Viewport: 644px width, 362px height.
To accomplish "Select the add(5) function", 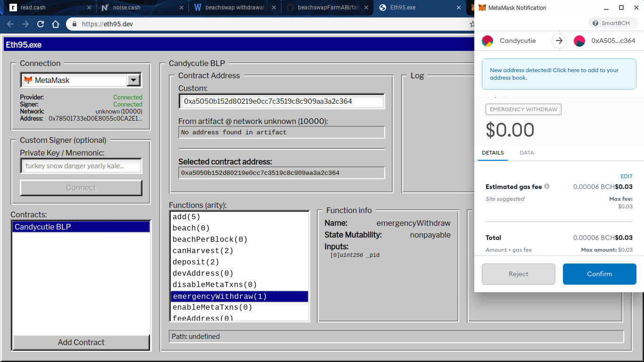I will click(x=239, y=217).
